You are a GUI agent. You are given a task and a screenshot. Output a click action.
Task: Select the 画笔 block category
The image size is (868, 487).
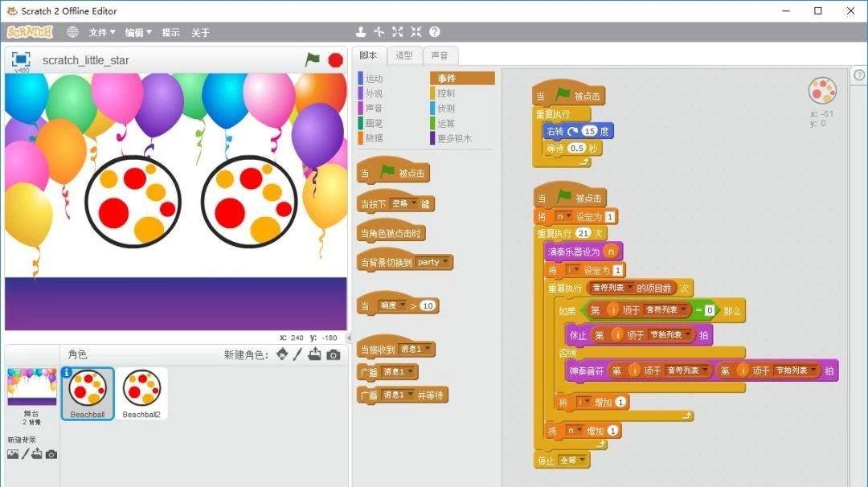click(x=374, y=123)
